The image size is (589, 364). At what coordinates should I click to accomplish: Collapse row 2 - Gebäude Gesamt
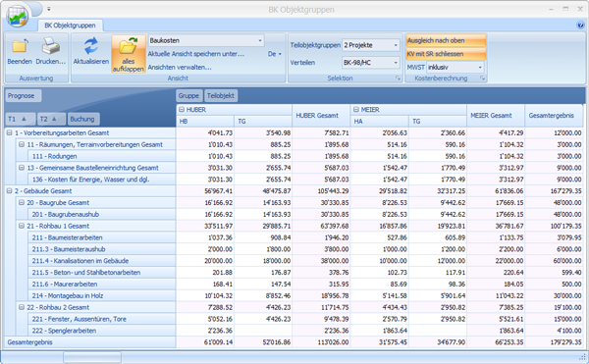click(10, 191)
